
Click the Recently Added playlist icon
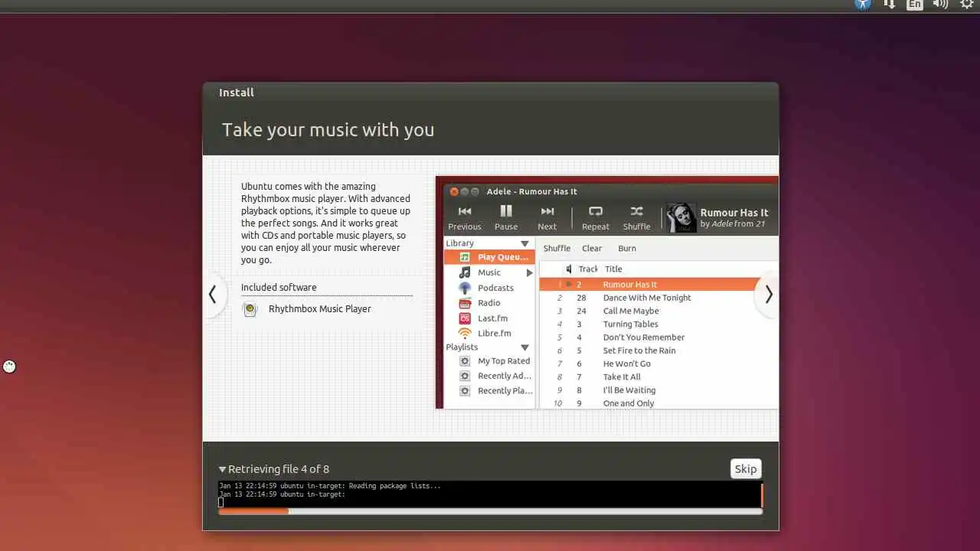tap(465, 376)
